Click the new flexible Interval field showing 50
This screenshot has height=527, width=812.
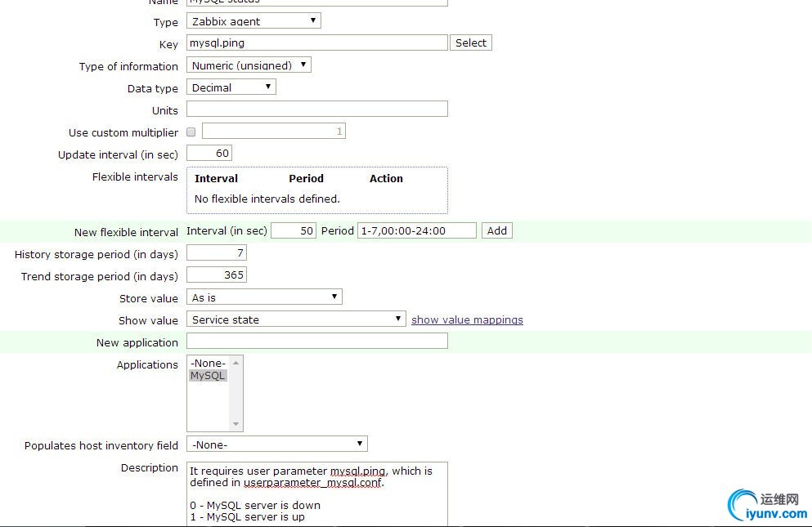(293, 231)
